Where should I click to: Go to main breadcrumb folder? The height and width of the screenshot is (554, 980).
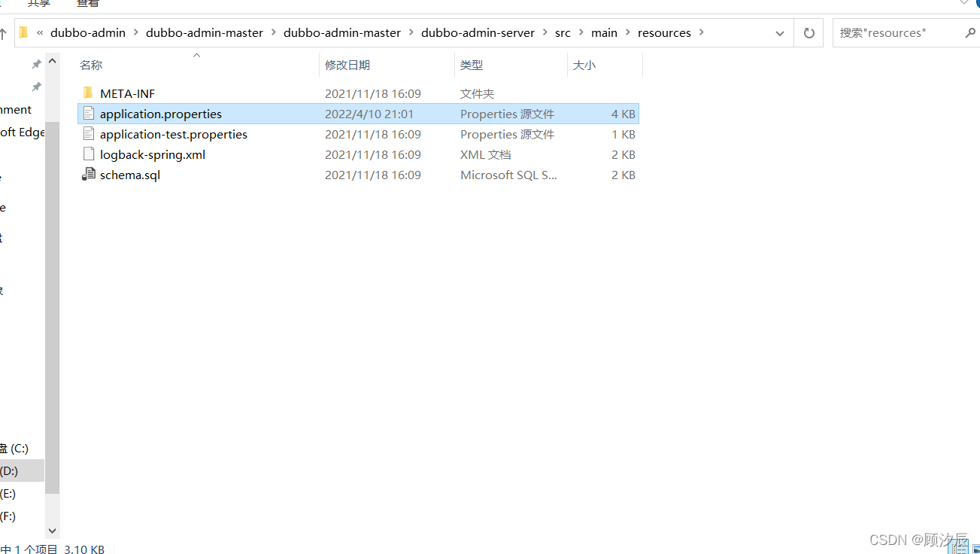click(604, 32)
